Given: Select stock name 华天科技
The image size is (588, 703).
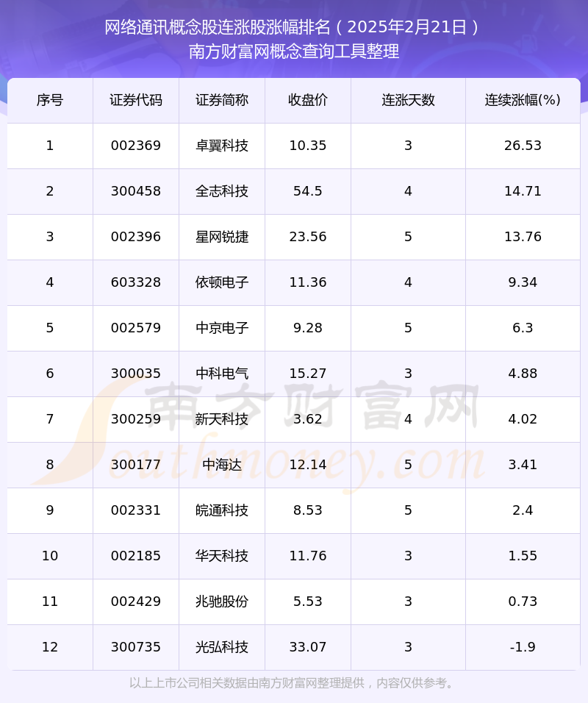Looking at the screenshot, I should click(x=222, y=556).
